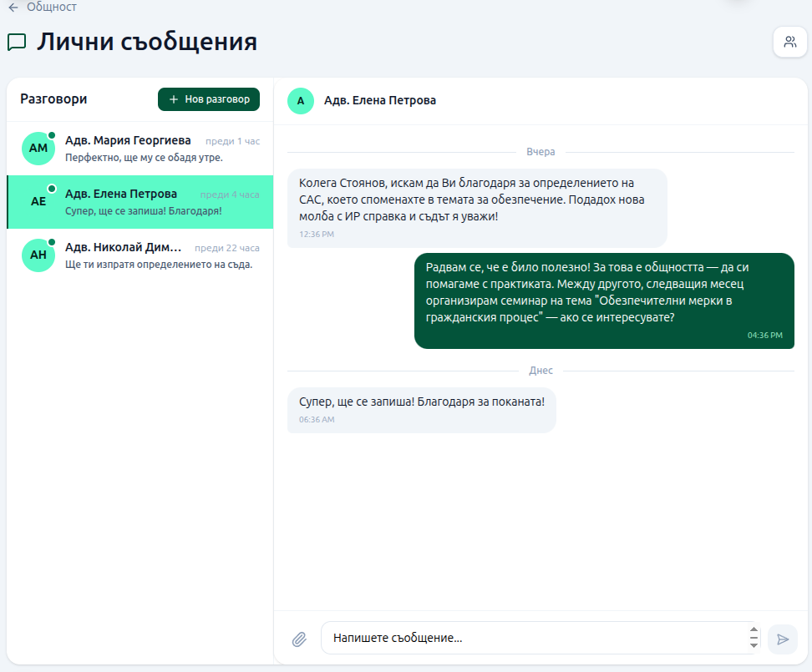Click today's message Супер, ще се запиша

point(422,409)
